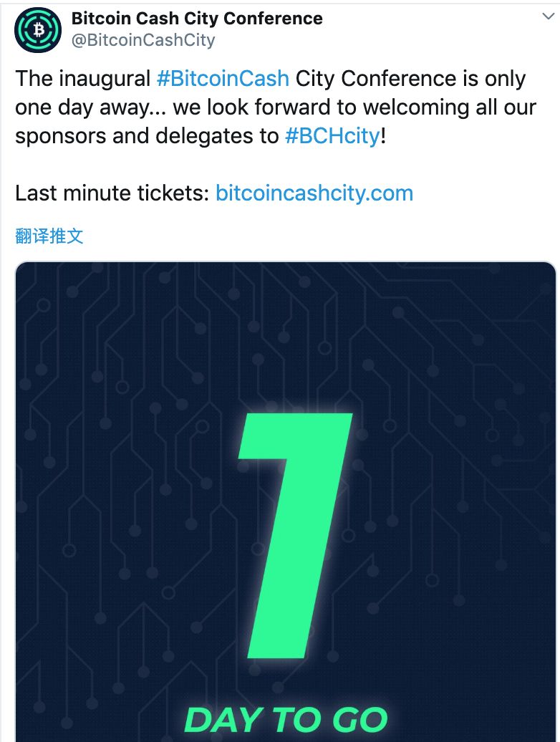
Task: Click the DAY TO GO caption
Action: (x=286, y=720)
